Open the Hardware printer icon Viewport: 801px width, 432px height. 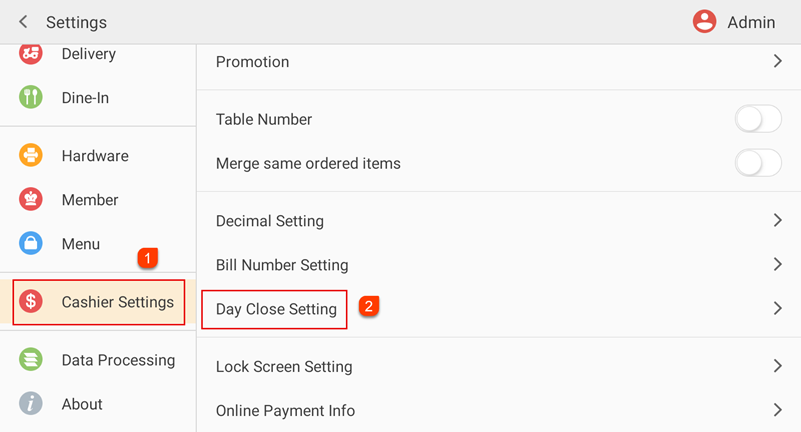pos(31,156)
